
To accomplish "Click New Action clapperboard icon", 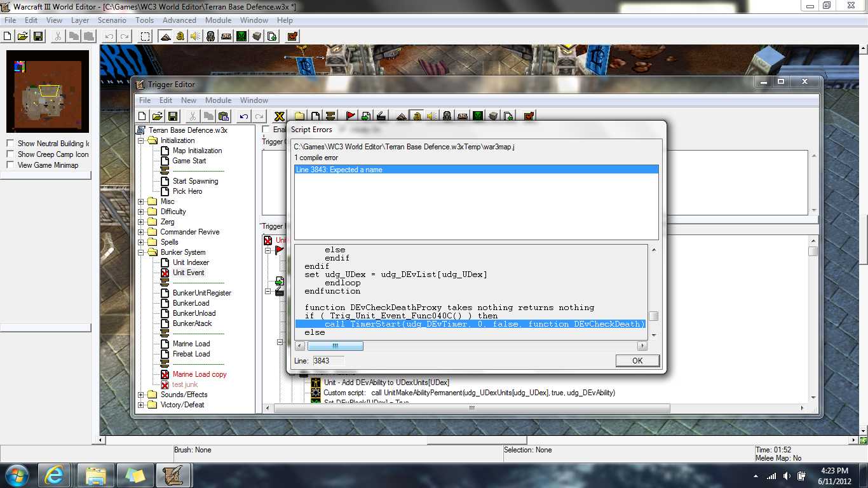I will tap(381, 116).
